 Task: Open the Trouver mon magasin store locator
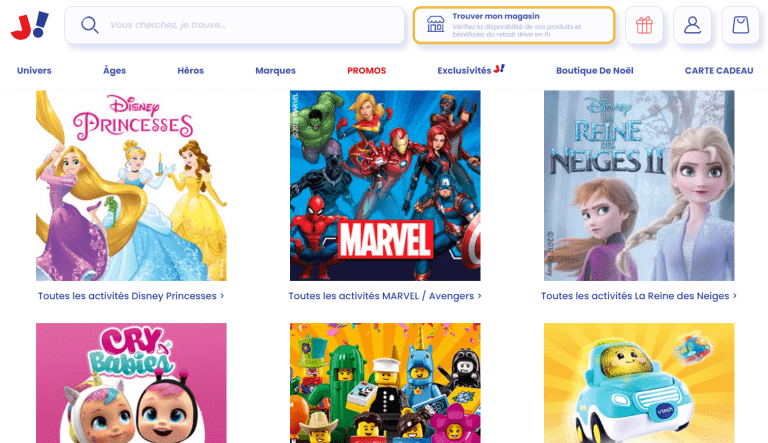(x=514, y=25)
